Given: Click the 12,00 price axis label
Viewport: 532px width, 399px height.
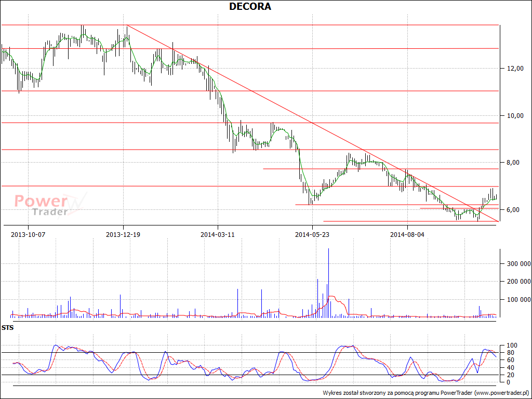Looking at the screenshot, I should pyautogui.click(x=516, y=69).
